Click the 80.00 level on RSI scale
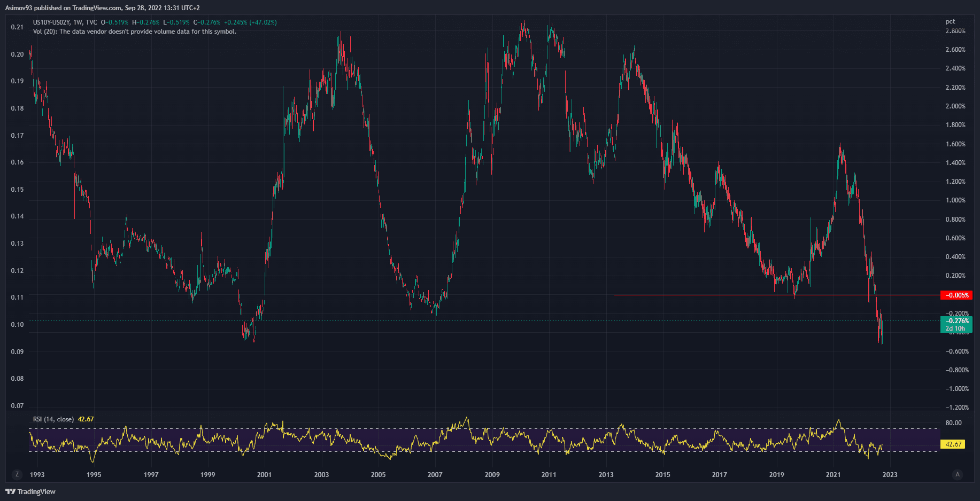The height and width of the screenshot is (501, 980). (x=953, y=423)
